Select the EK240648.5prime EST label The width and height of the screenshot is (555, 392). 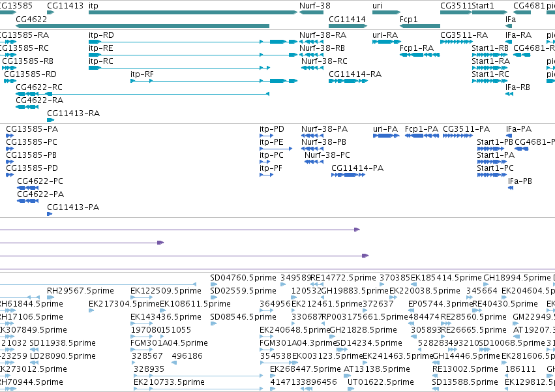[295, 330]
